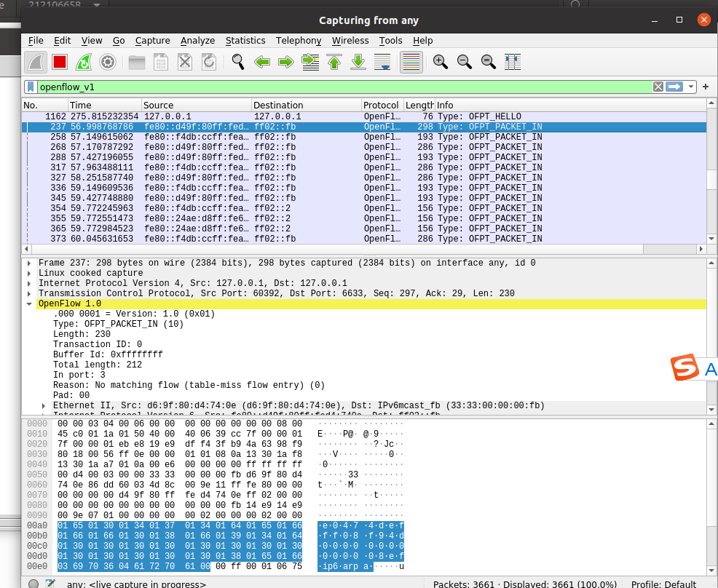Open the File menu
Viewport: 718px width, 588px height.
pyautogui.click(x=36, y=41)
